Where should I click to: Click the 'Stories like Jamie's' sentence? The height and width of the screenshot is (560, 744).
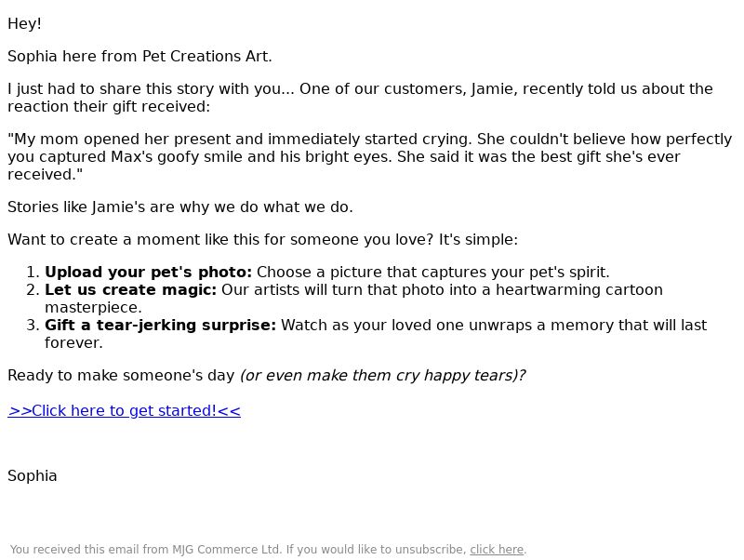click(180, 207)
